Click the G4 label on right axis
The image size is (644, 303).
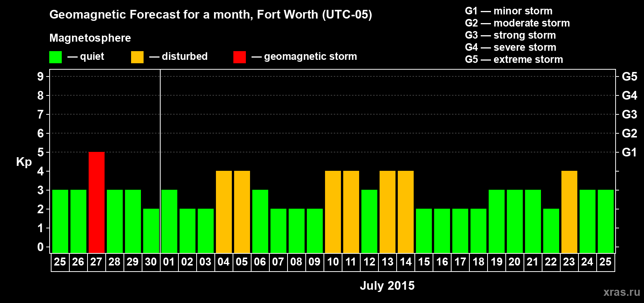[630, 95]
